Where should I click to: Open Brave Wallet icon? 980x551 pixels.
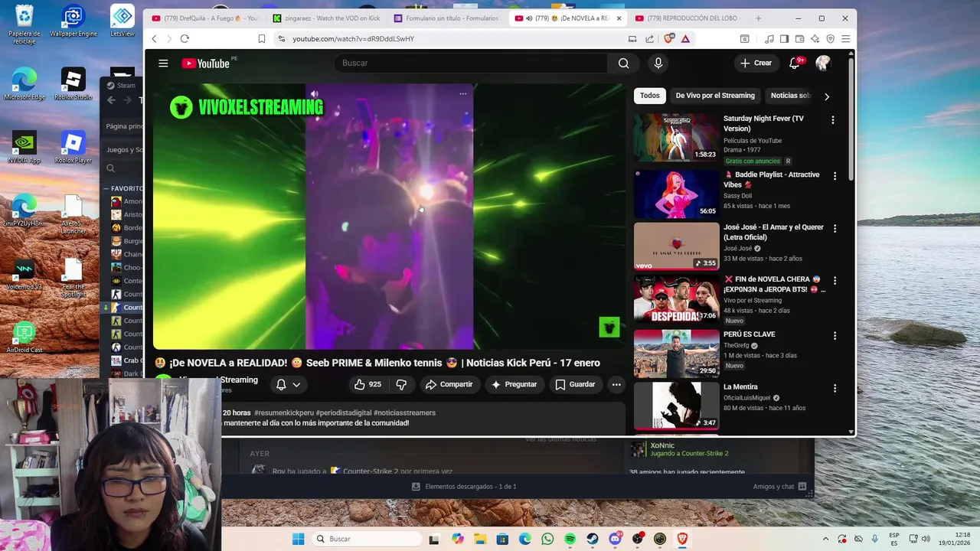(799, 38)
